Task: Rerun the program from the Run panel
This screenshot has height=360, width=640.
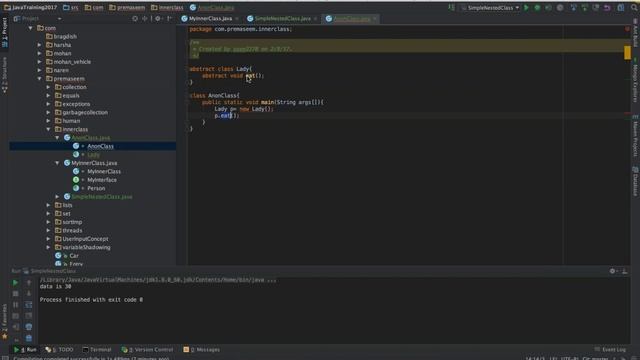Action: point(16,282)
